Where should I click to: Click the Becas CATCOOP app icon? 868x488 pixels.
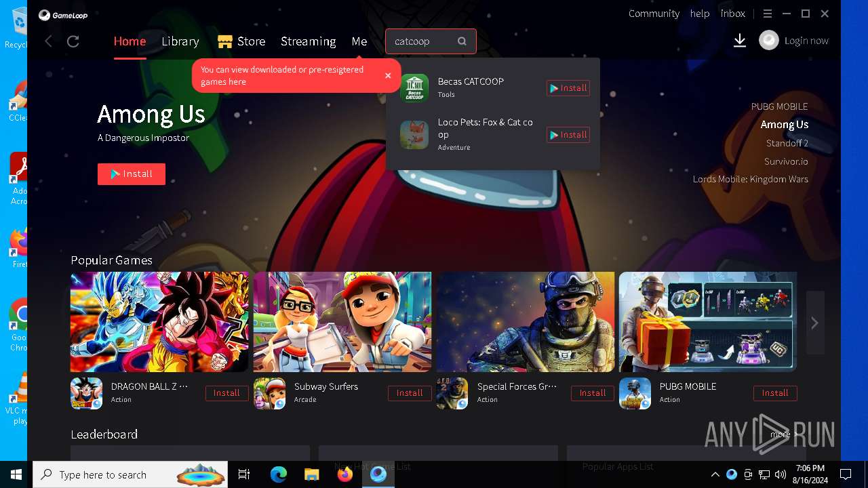[414, 88]
